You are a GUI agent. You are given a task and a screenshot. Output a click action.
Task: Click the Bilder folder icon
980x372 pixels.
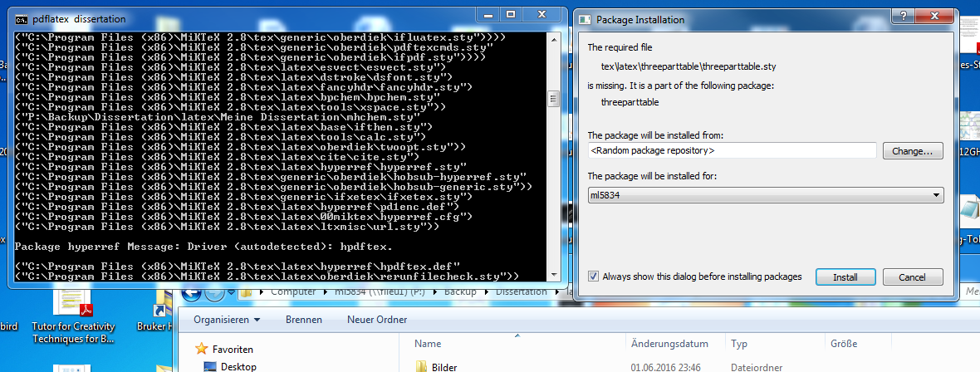point(421,367)
